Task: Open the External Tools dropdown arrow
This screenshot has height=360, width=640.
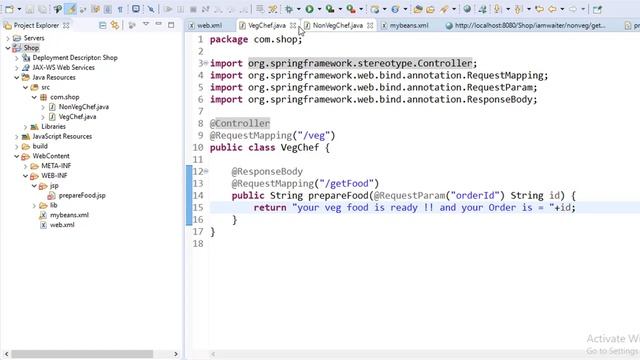Action: (361, 9)
